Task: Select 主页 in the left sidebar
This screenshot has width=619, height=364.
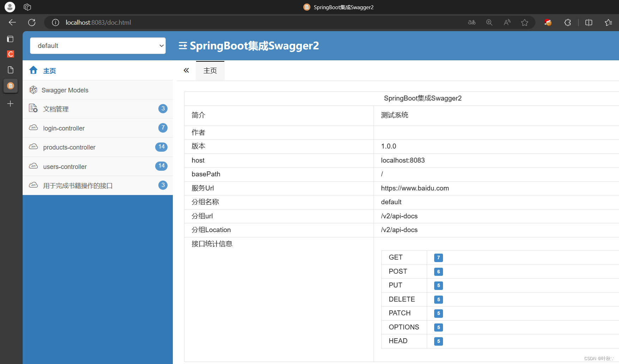Action: 98,71
